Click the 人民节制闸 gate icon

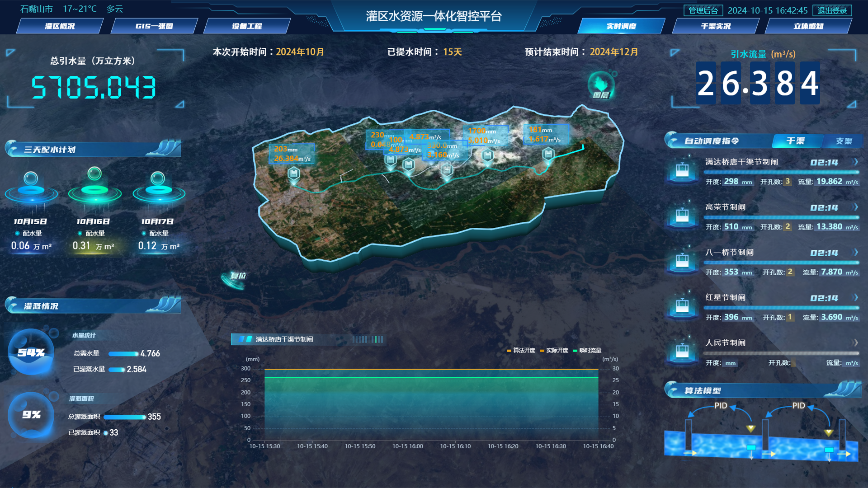pos(682,352)
